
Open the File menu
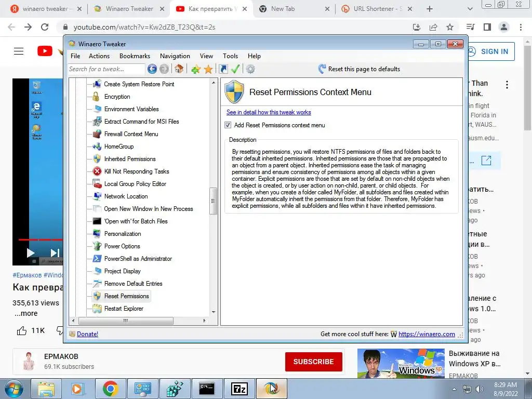(75, 56)
